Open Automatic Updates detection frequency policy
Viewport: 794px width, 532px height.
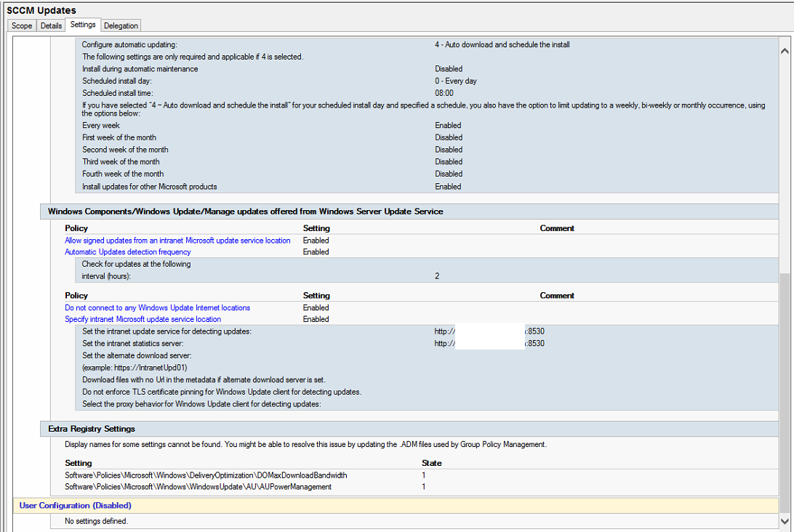tap(128, 252)
